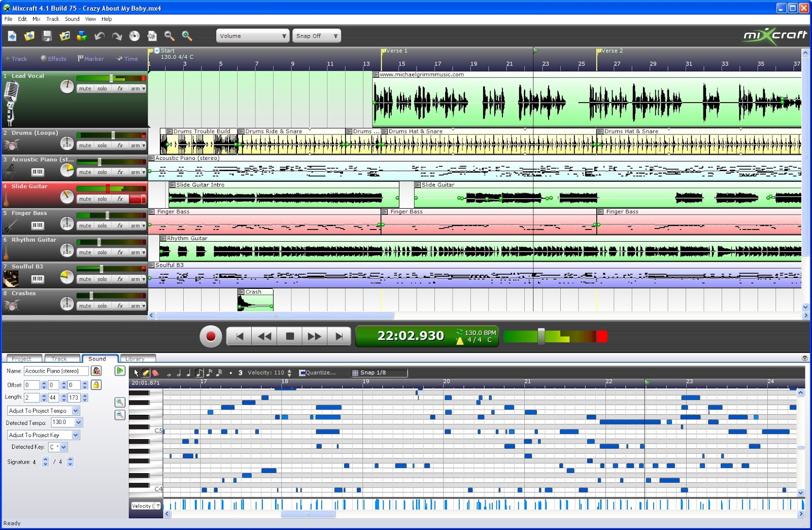Click the zoom in magnifier icon
Screen dimensions: 812x530
point(187,36)
